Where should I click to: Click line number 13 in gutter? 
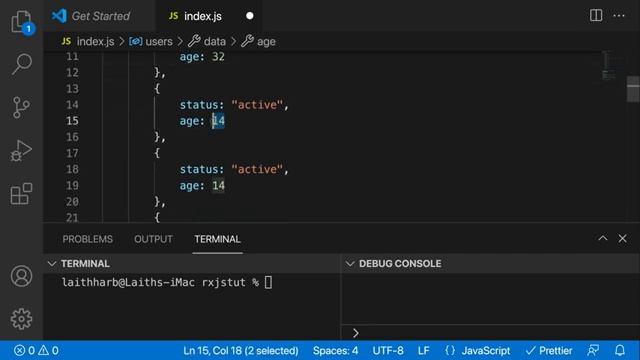pos(72,89)
